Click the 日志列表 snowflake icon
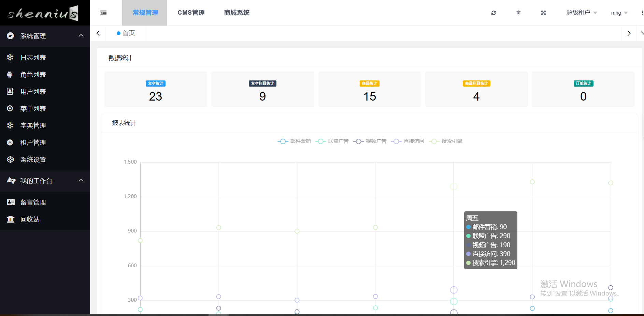This screenshot has height=316, width=644. tap(10, 57)
